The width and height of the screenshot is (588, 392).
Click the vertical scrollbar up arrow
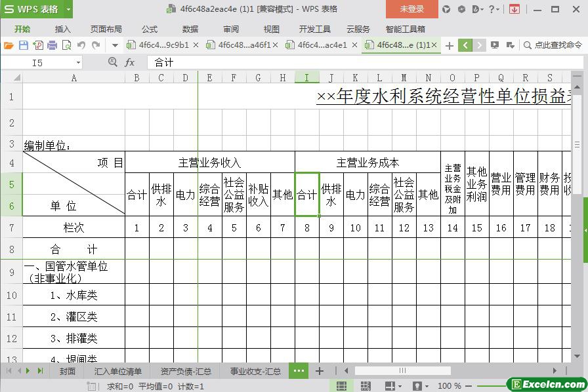(x=577, y=87)
